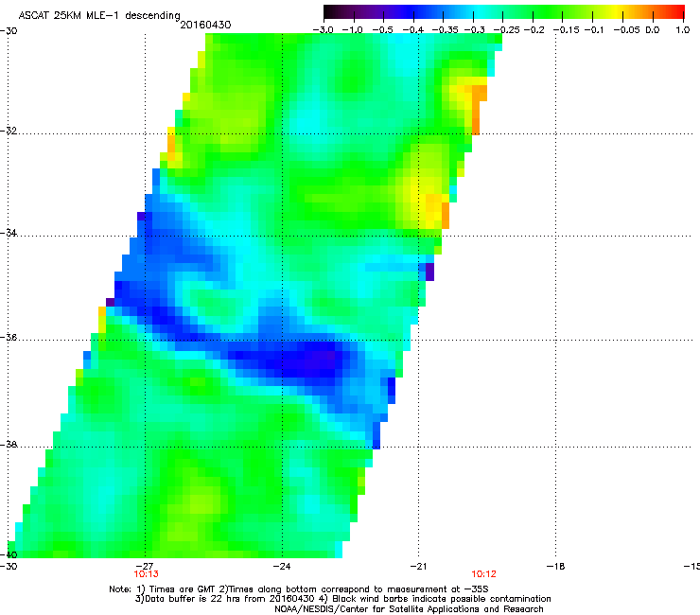Click the -0.1 colorbar label
The image size is (700, 615).
click(x=594, y=30)
